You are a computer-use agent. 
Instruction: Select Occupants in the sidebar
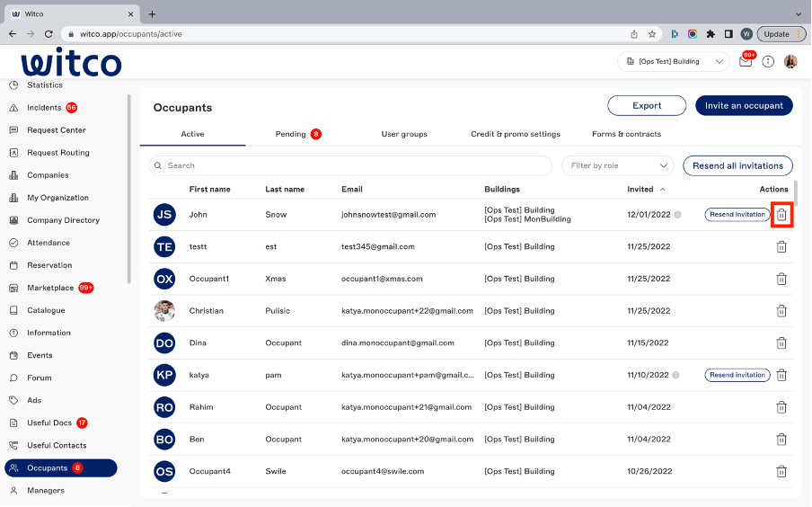(x=60, y=468)
